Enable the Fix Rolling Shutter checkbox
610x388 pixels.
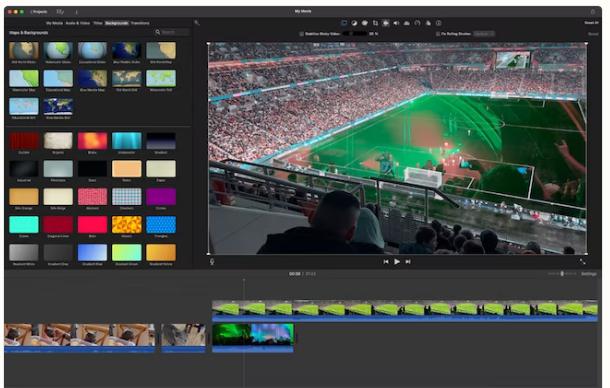(438, 34)
